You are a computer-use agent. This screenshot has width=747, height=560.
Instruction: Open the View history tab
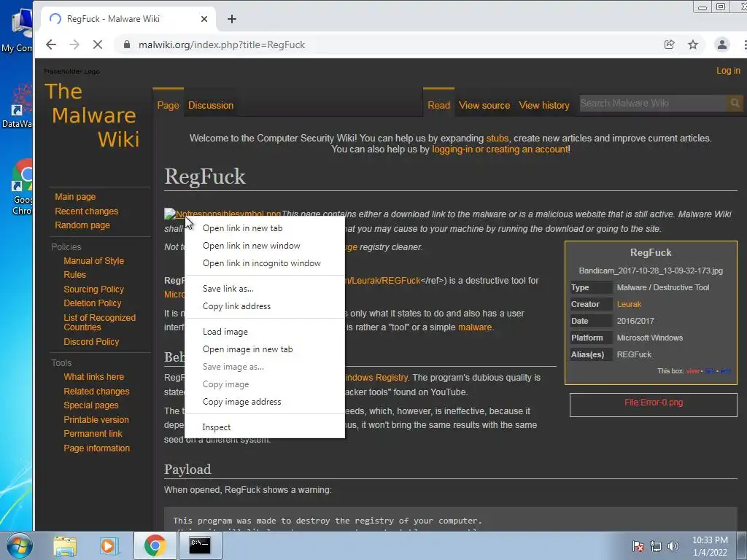click(x=544, y=105)
